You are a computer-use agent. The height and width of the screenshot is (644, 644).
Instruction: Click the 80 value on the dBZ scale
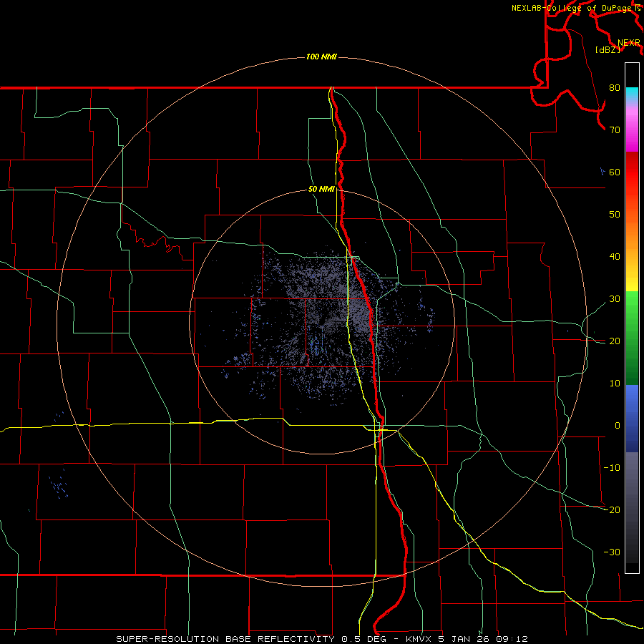pos(615,88)
